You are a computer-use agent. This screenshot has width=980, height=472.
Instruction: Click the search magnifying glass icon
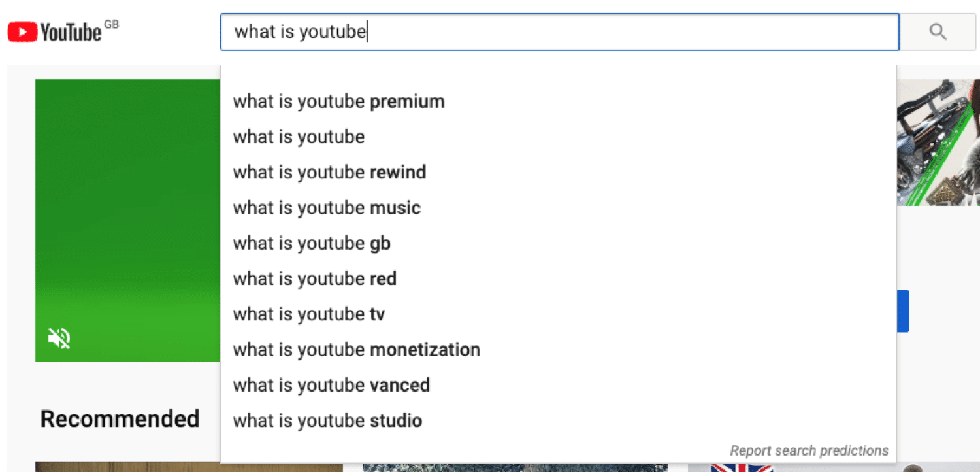pos(938,31)
